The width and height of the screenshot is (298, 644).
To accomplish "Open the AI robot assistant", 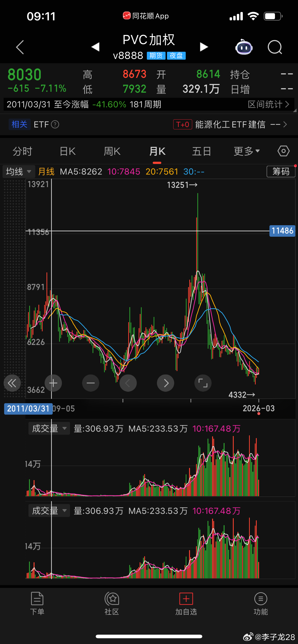I will click(244, 47).
